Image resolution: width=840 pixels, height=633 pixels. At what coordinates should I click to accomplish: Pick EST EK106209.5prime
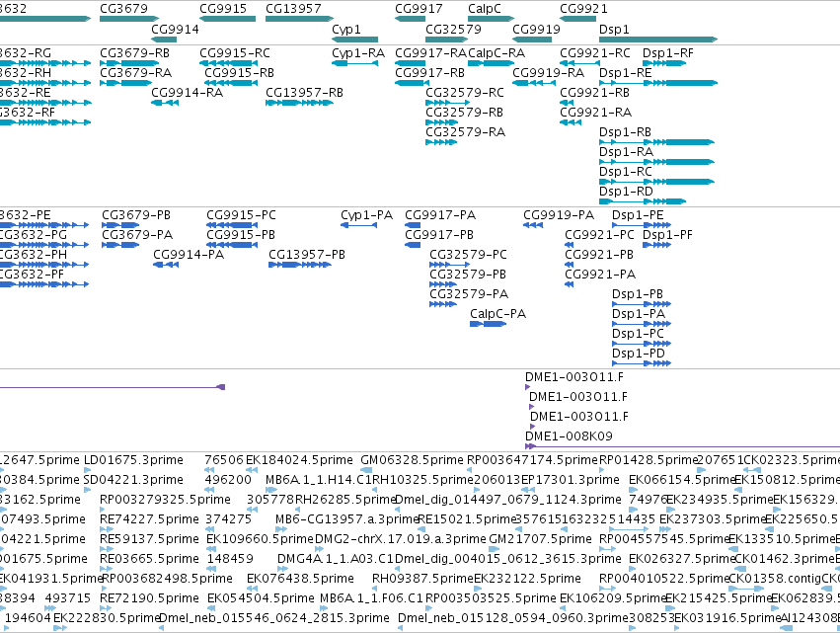(x=563, y=608)
